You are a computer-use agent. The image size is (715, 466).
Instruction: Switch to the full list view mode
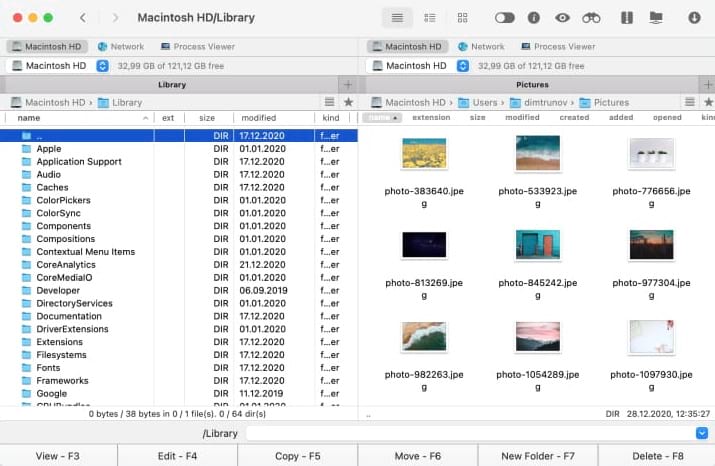(397, 18)
